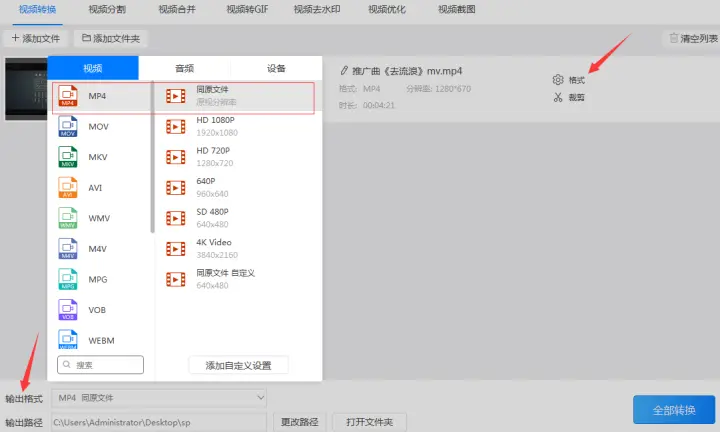Click film icon for 同原文件 preset
The image size is (720, 432).
click(176, 96)
